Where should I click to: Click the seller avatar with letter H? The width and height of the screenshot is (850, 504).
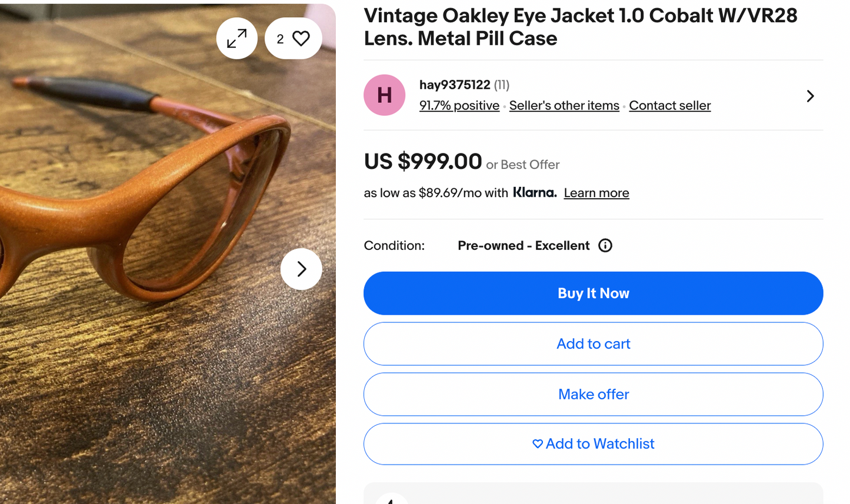pos(384,95)
